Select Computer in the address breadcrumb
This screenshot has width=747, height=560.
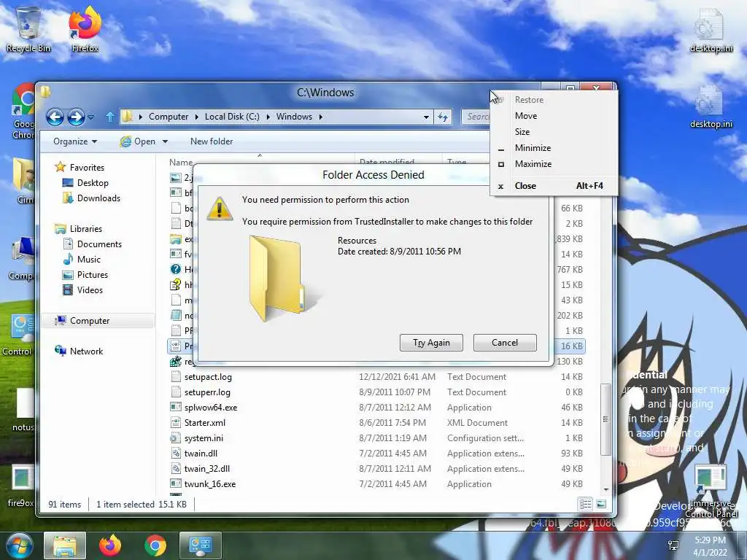click(x=169, y=117)
